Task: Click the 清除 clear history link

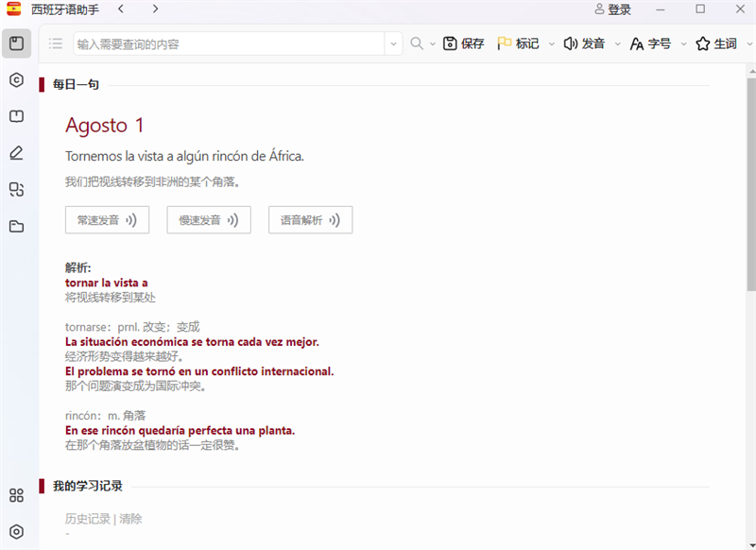Action: click(x=131, y=519)
